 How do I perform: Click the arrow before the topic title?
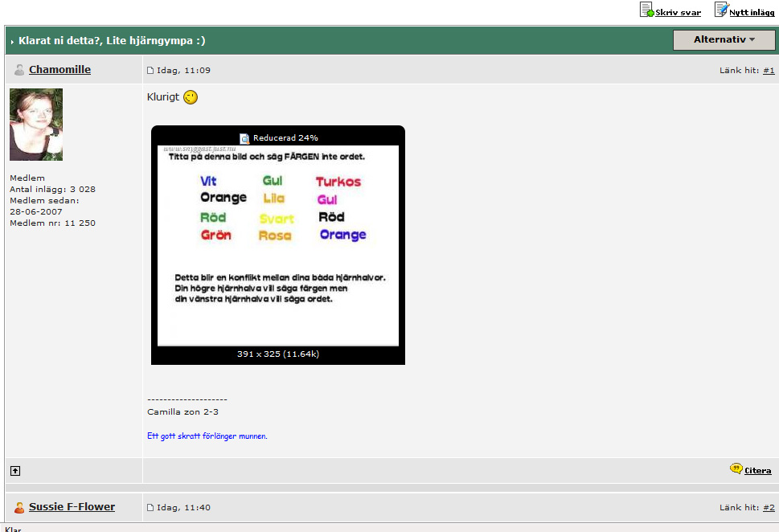point(13,42)
